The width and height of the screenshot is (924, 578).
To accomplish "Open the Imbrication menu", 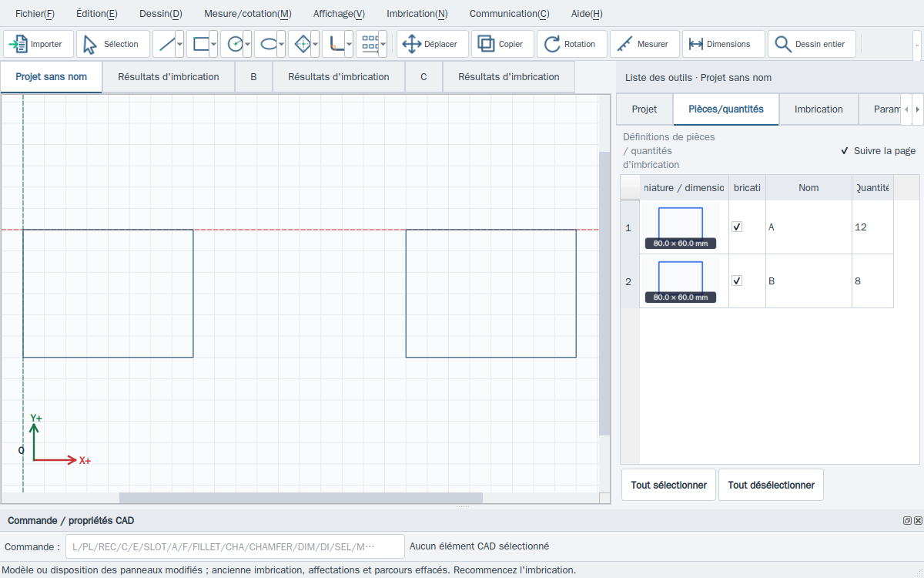I will (x=417, y=13).
